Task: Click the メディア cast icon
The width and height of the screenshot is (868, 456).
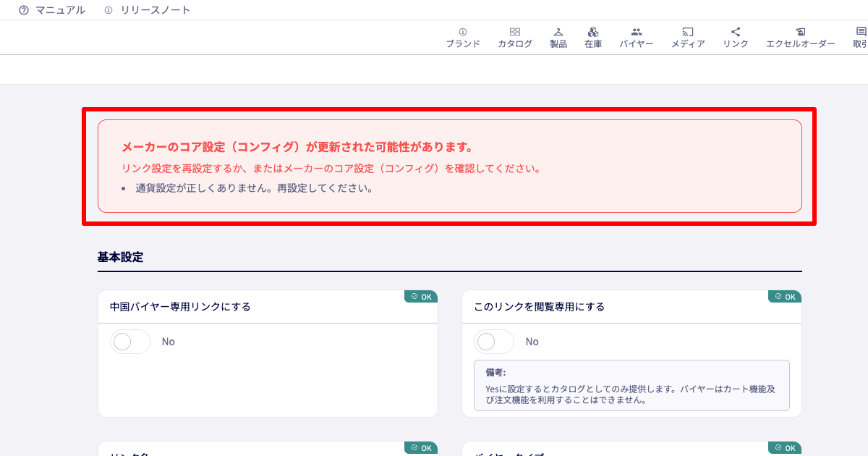Action: pos(688,32)
